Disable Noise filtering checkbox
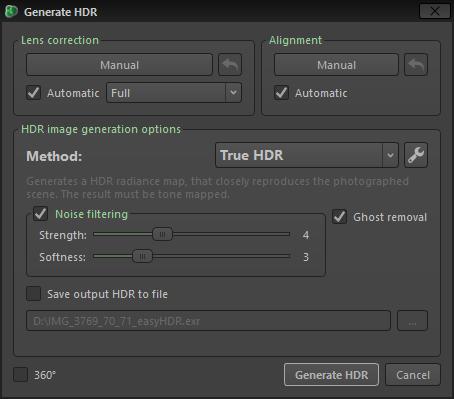 (41, 214)
